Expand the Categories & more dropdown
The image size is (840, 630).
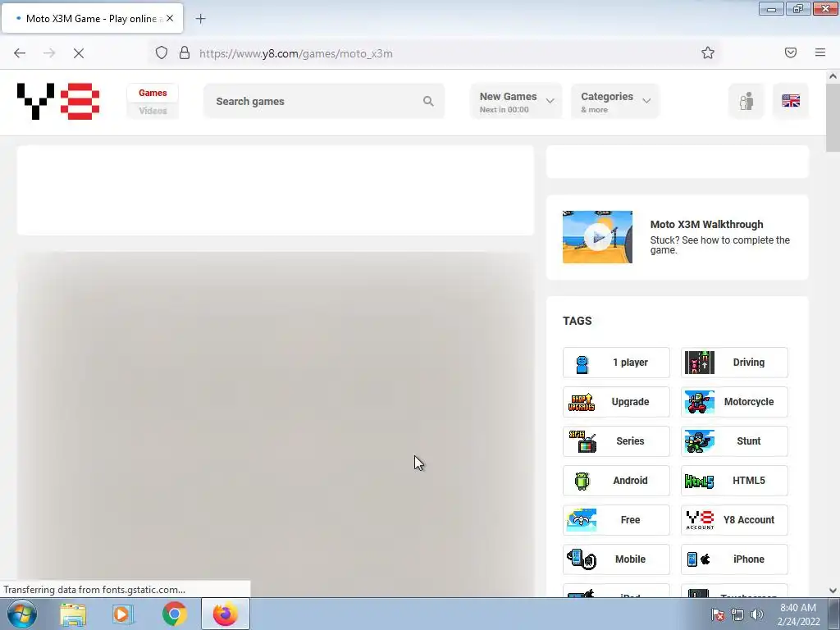click(615, 101)
